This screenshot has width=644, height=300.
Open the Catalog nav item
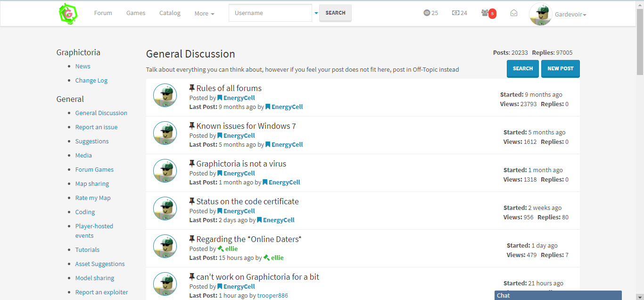coord(170,13)
